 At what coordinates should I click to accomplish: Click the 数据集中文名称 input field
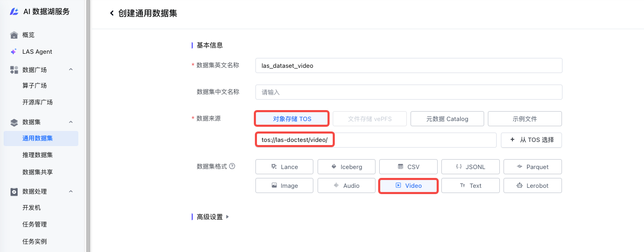408,92
